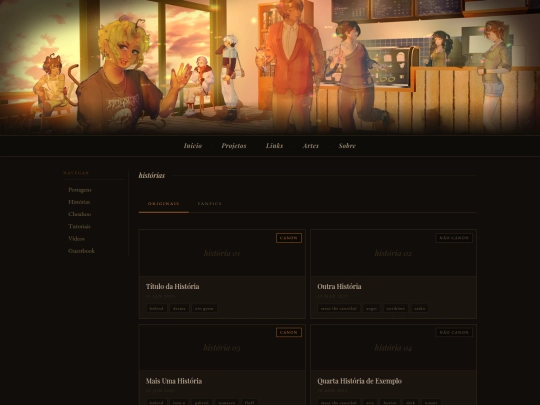
Task: Switch to the Fanfics tab
Action: 209,204
